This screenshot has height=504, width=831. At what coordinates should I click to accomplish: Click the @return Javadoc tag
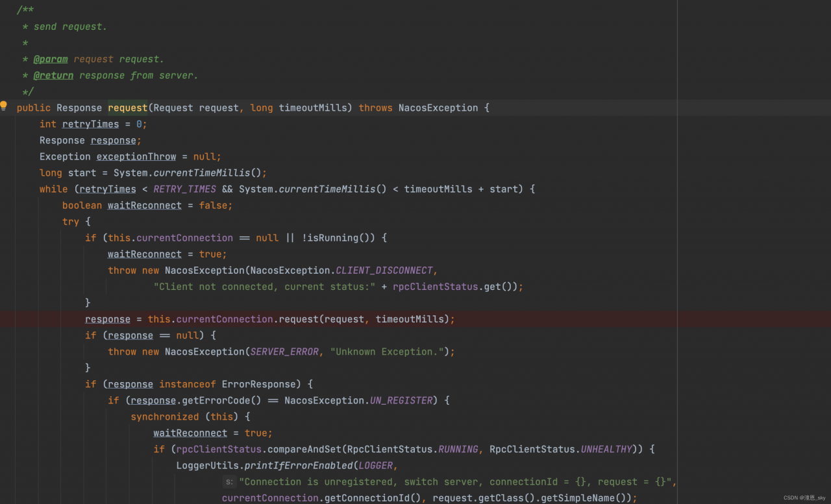[x=53, y=75]
